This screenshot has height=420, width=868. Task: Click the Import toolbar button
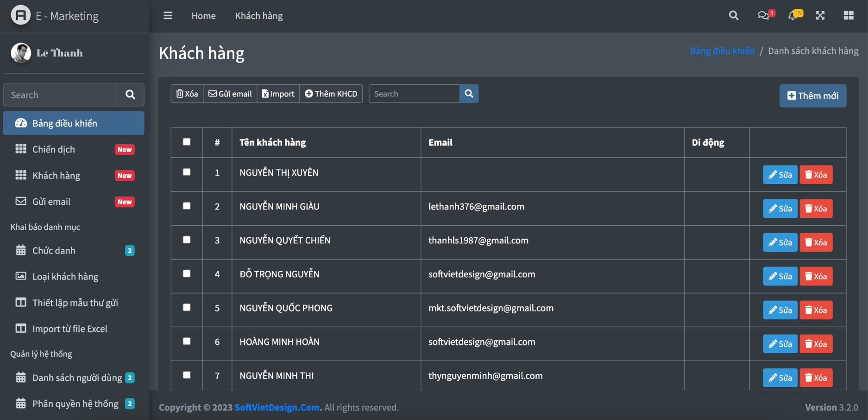(x=278, y=94)
